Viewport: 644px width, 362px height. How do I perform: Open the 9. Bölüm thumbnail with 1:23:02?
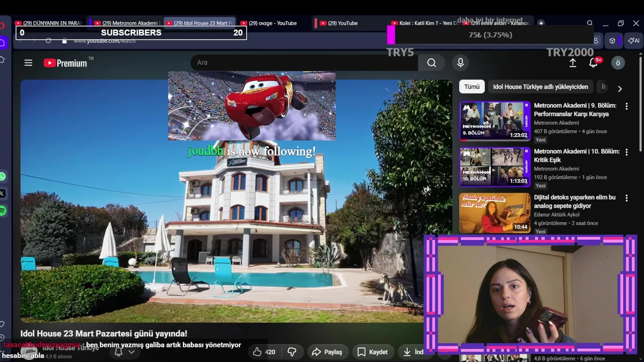[495, 121]
